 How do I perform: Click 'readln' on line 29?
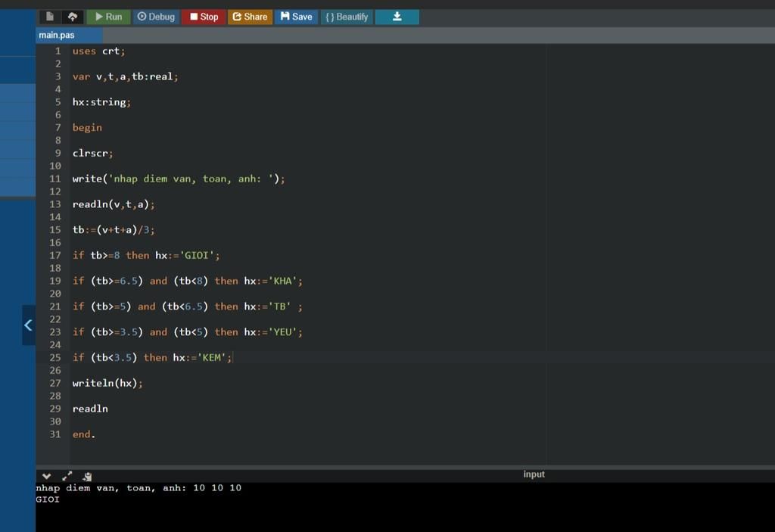[x=90, y=409]
